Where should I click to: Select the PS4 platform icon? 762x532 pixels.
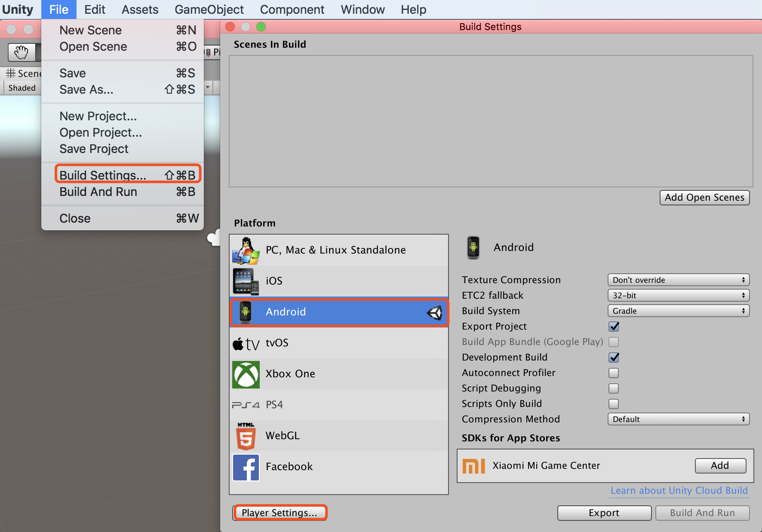coord(246,405)
